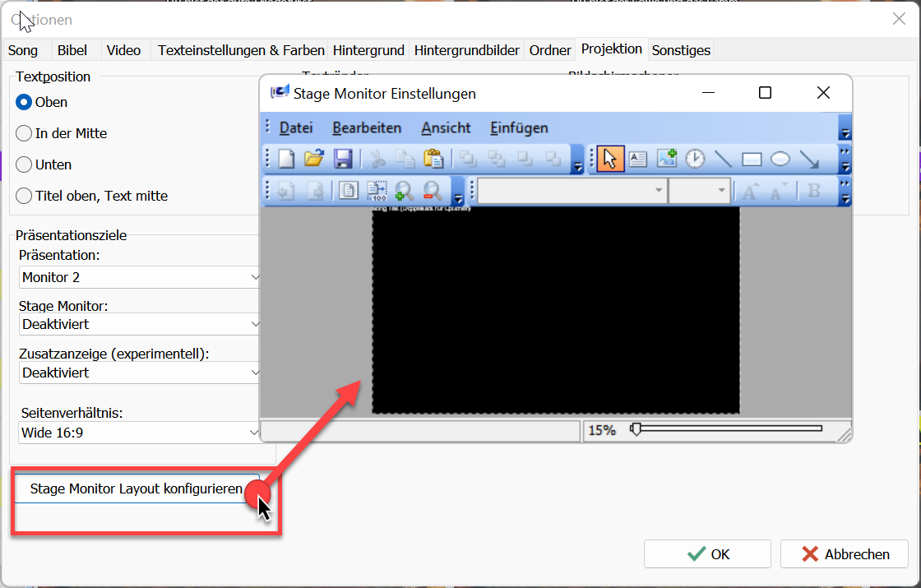Switch to the Hintergrundbilder tab
The width and height of the screenshot is (921, 588).
tap(466, 50)
